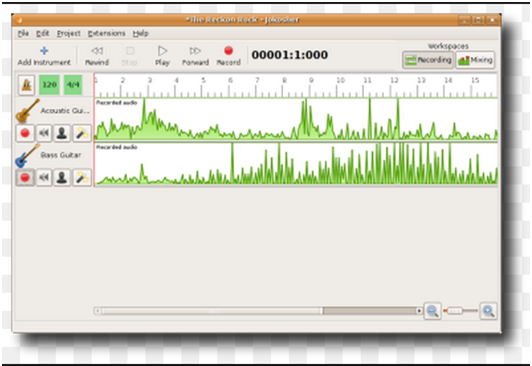Switch to the Mixing workspace
Viewport: 532px width, 366px height.
click(475, 60)
